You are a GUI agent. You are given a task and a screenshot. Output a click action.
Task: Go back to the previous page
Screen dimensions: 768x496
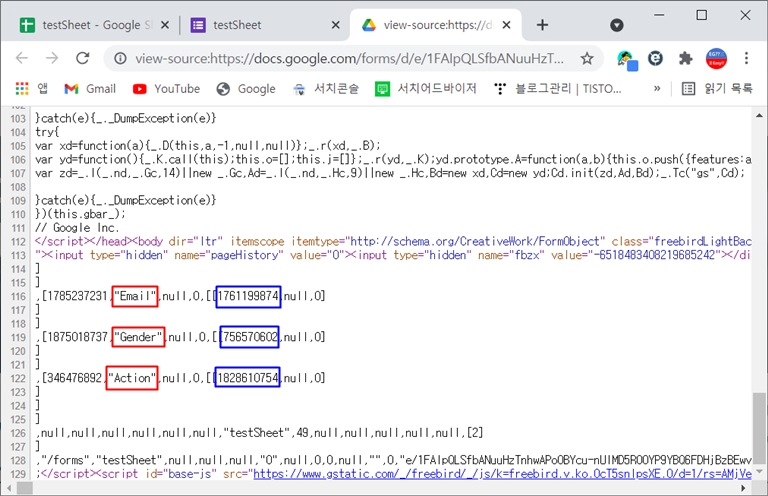22,58
